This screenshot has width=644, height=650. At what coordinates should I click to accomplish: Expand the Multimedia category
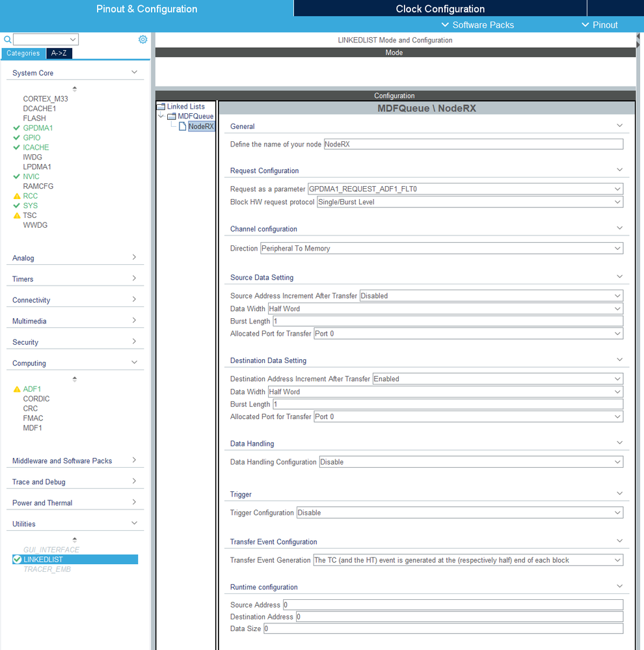click(x=134, y=320)
